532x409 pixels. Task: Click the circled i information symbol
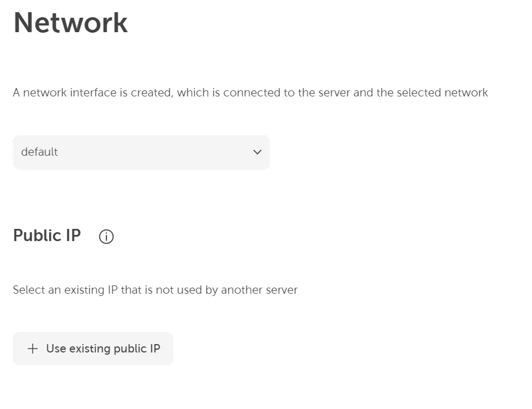pyautogui.click(x=106, y=237)
